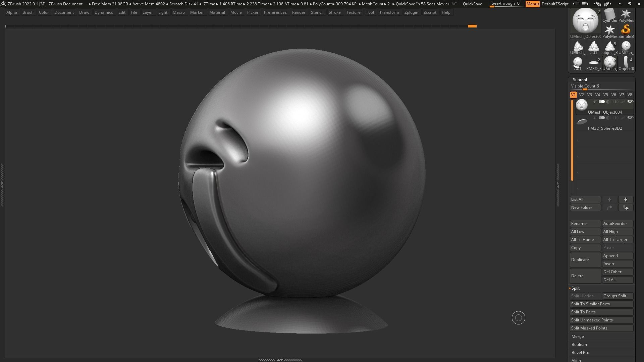
Task: Open the Stroke menu
Action: tap(334, 12)
